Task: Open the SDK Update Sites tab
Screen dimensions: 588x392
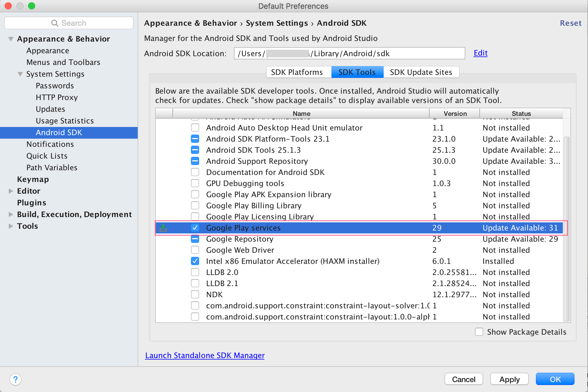Action: (x=421, y=72)
